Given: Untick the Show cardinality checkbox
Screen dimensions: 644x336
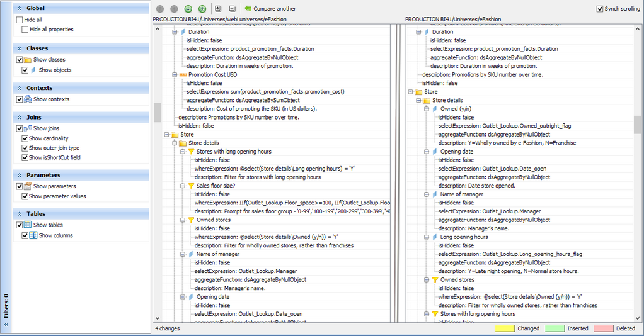Looking at the screenshot, I should click(25, 138).
